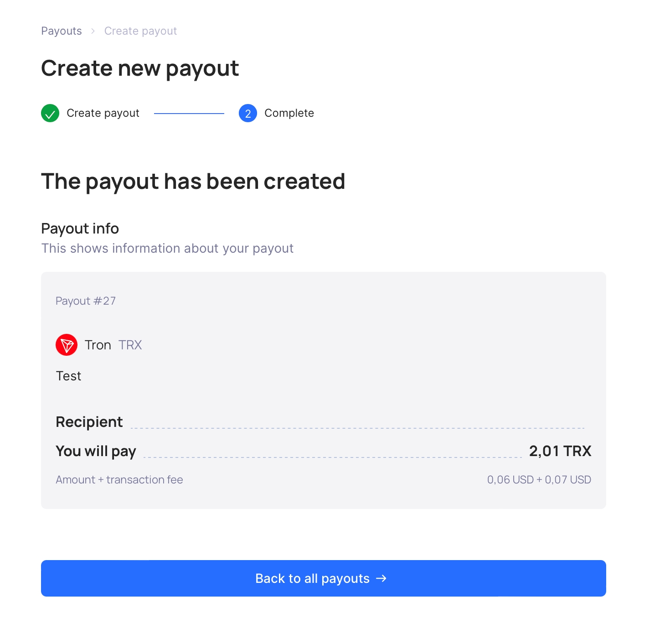Click the Amount + transaction fee label
Viewport: 670px width, 644px height.
[x=119, y=480]
